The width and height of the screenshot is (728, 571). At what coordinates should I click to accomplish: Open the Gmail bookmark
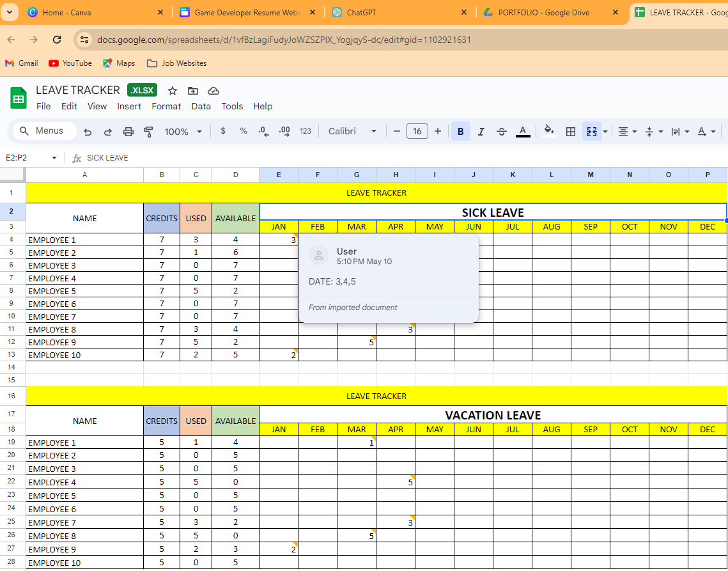coord(21,63)
